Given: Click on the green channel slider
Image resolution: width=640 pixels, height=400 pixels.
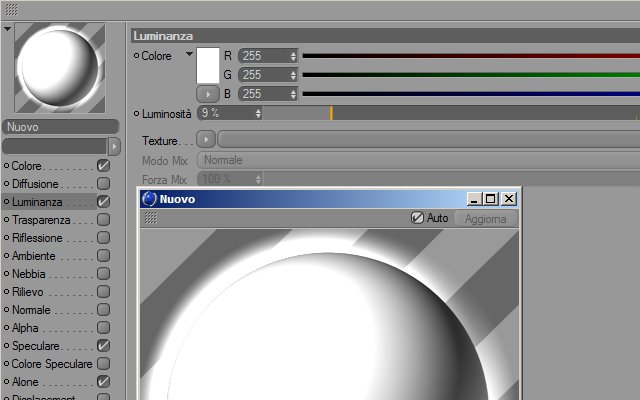Looking at the screenshot, I should [x=471, y=75].
